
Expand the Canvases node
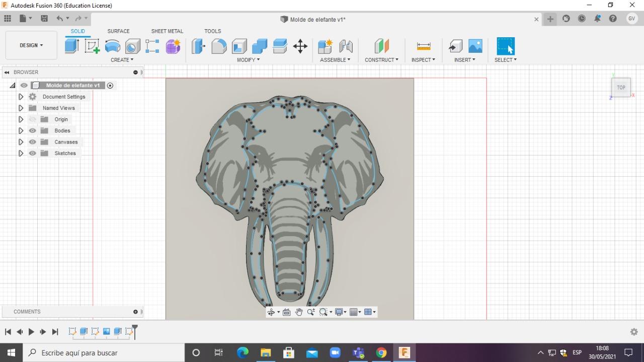tap(21, 142)
